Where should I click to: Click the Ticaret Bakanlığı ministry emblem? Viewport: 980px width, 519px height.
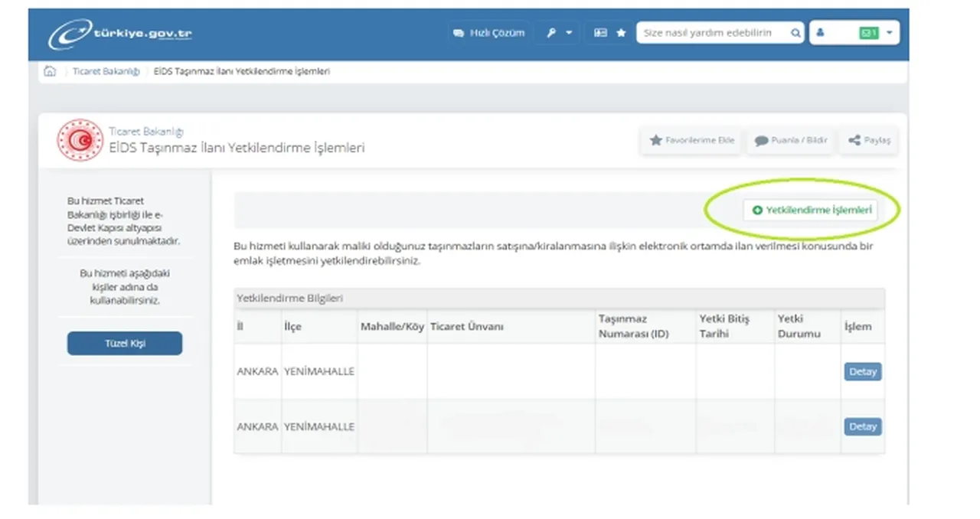point(80,140)
